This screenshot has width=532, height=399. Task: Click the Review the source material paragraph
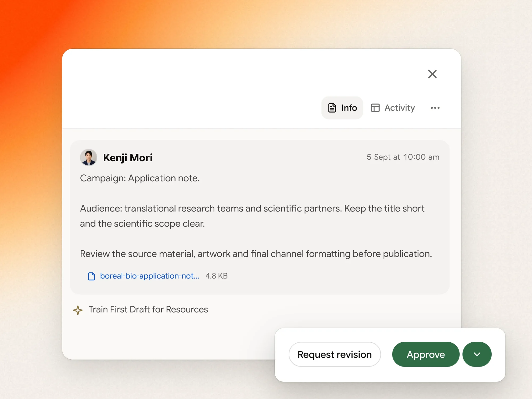[256, 254]
